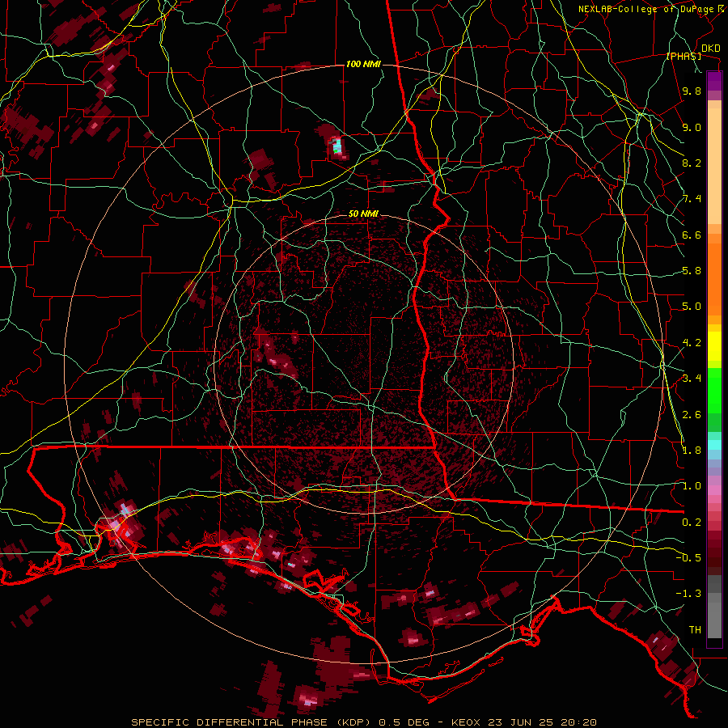Click the TH threshold label

coord(695,630)
